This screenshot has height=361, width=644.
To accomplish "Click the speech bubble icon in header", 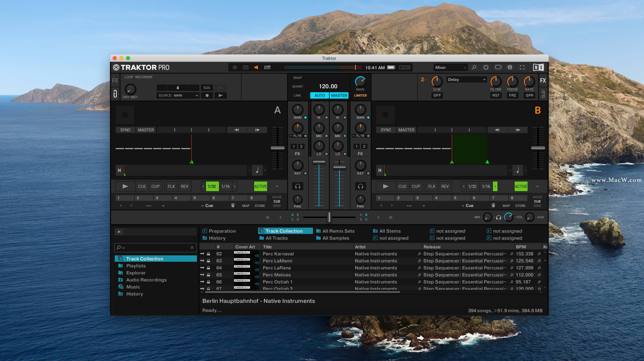I will tap(498, 68).
